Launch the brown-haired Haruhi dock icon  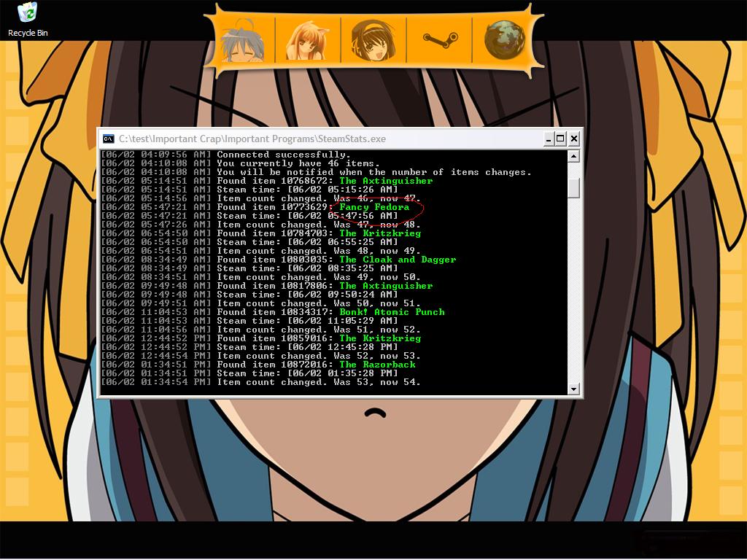pyautogui.click(x=373, y=41)
